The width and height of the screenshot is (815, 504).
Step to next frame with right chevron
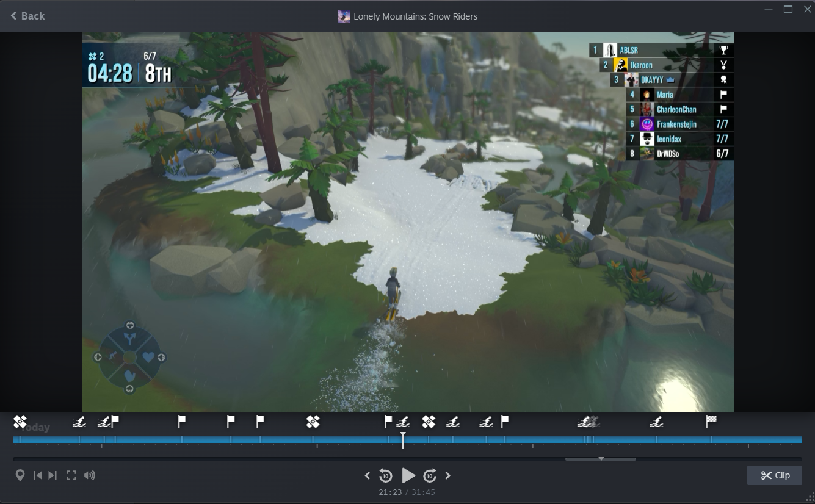point(447,475)
